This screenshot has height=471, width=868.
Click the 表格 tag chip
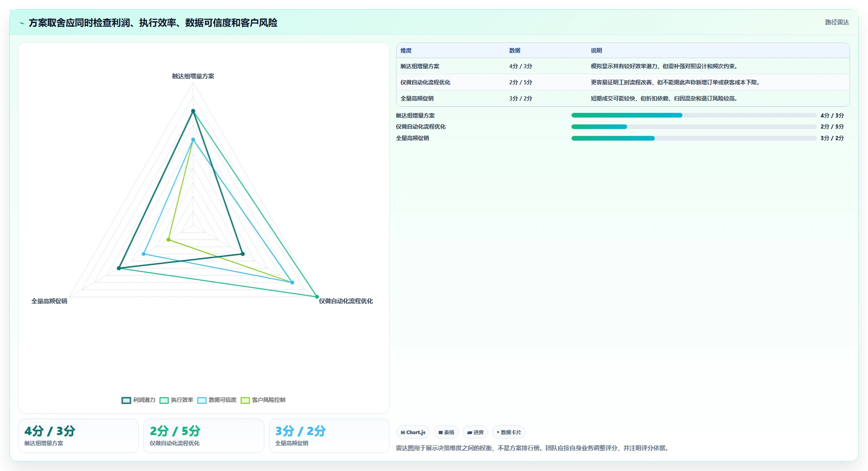click(446, 432)
